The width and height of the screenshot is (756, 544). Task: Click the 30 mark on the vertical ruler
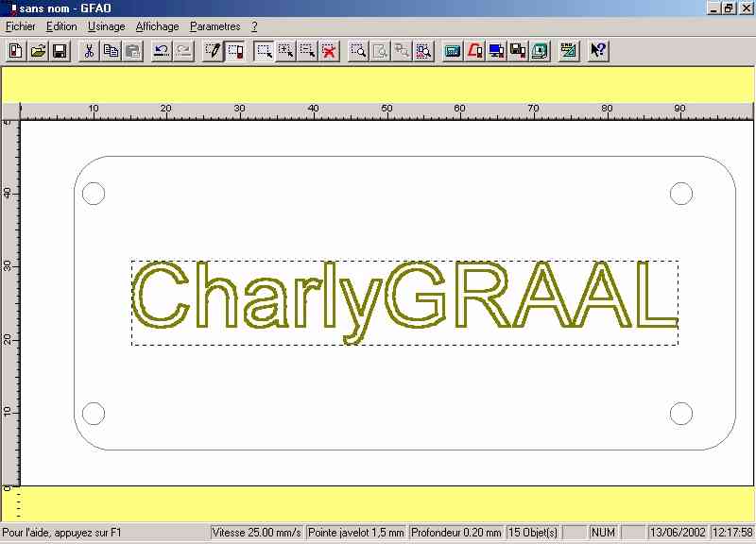point(8,266)
